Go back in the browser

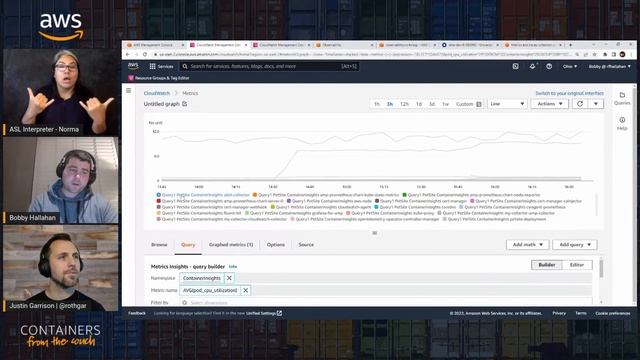pyautogui.click(x=128, y=54)
